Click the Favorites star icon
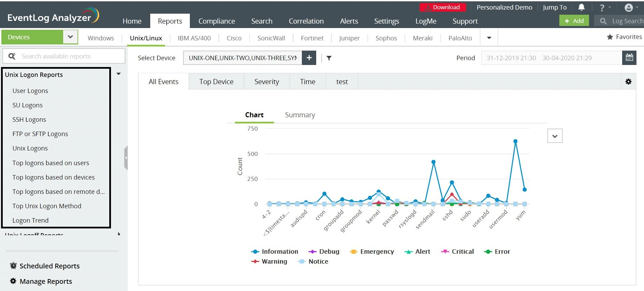This screenshot has height=291, width=644. tap(610, 37)
